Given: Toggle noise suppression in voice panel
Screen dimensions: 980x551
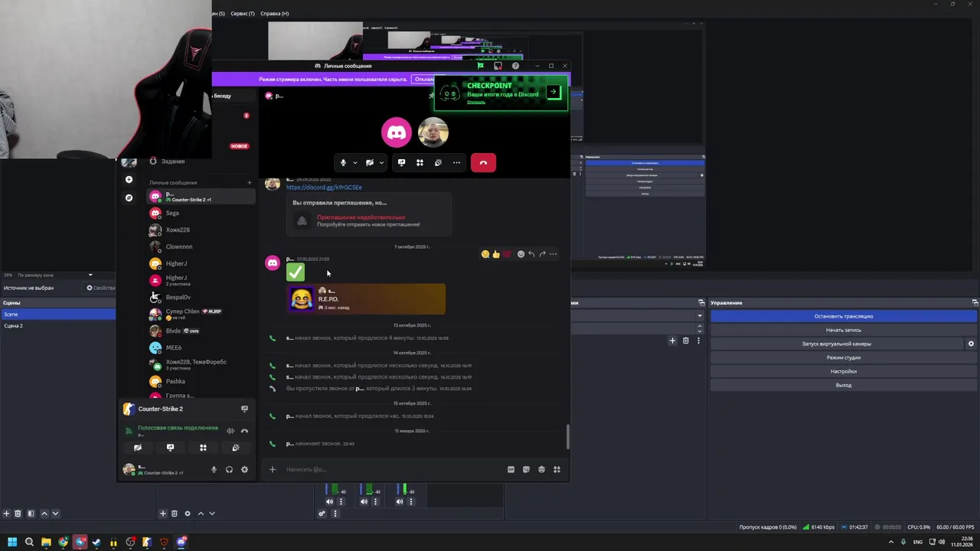Looking at the screenshot, I should point(230,431).
